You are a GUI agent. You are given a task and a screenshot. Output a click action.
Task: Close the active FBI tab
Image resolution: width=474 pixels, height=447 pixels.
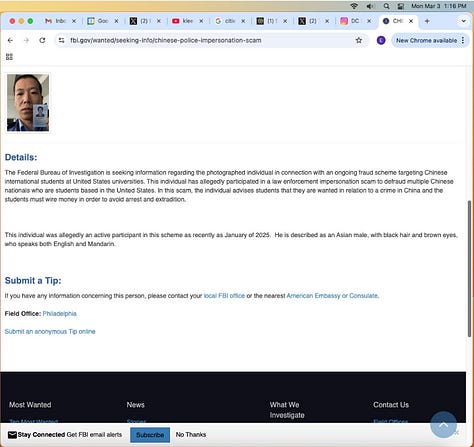coord(411,21)
